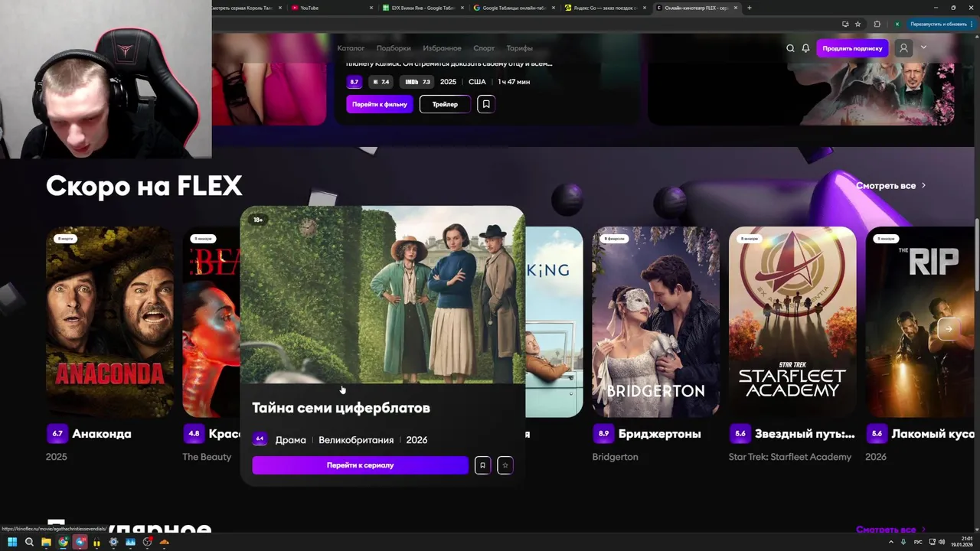
Task: Open the Тарифы menu item
Action: click(519, 48)
